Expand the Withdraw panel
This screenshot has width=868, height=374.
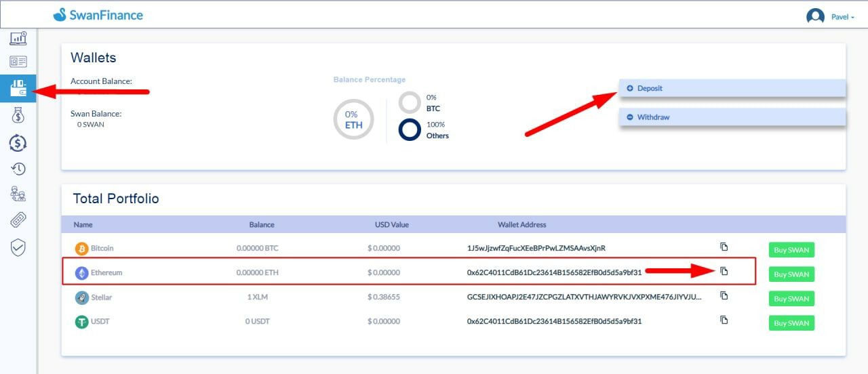[x=732, y=117]
